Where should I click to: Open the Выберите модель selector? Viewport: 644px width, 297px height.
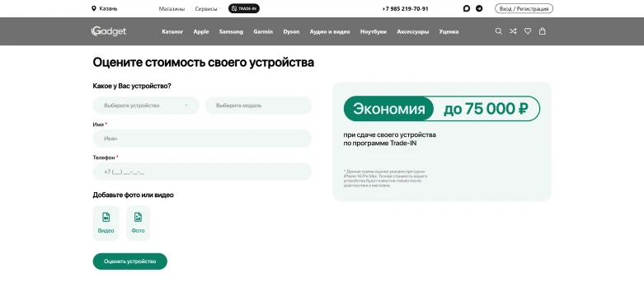[x=258, y=105]
